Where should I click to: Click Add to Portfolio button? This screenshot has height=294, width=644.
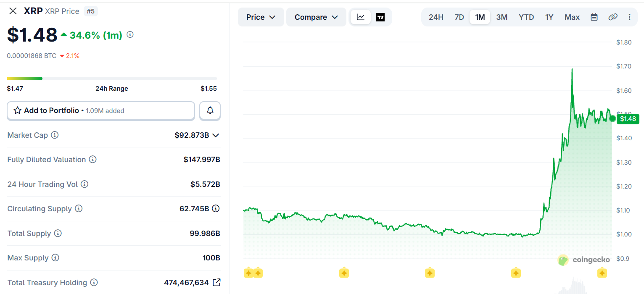pyautogui.click(x=101, y=111)
